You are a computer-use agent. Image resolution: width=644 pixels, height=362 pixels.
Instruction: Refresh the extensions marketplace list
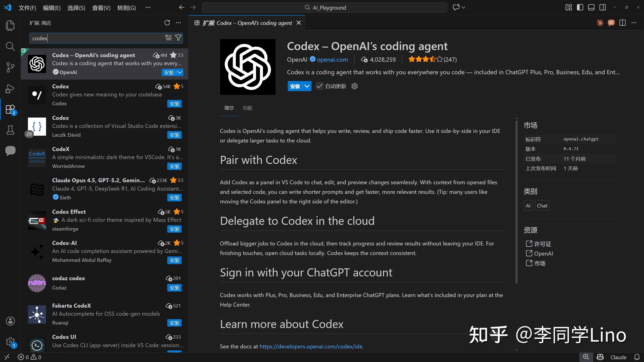pyautogui.click(x=167, y=23)
